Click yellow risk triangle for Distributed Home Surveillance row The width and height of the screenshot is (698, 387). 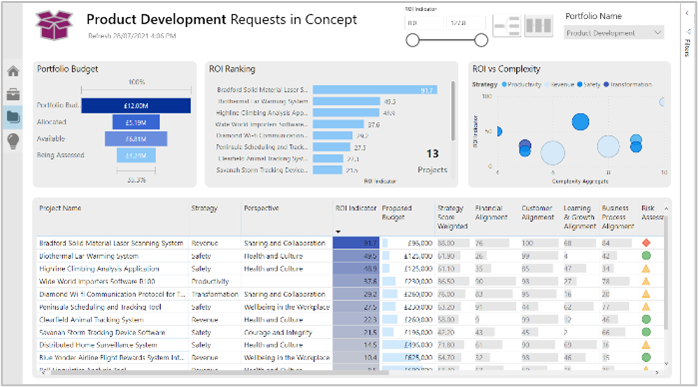point(646,345)
